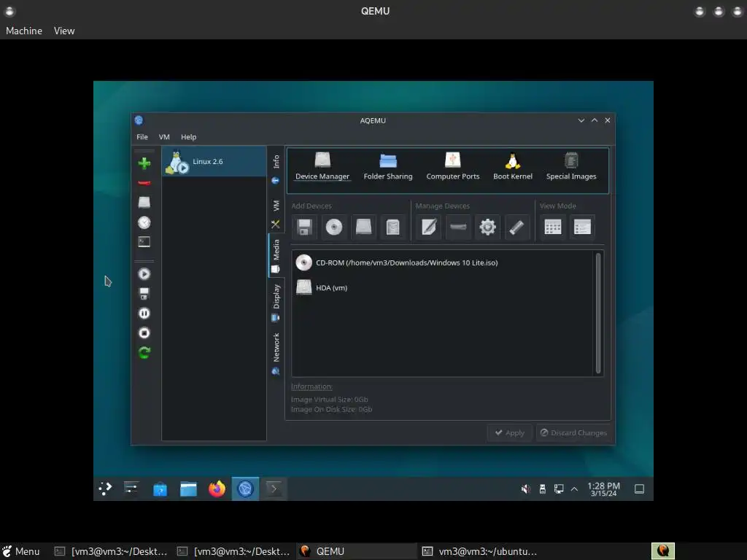Stop the VM with the stop button
The image size is (747, 560).
[x=144, y=332]
